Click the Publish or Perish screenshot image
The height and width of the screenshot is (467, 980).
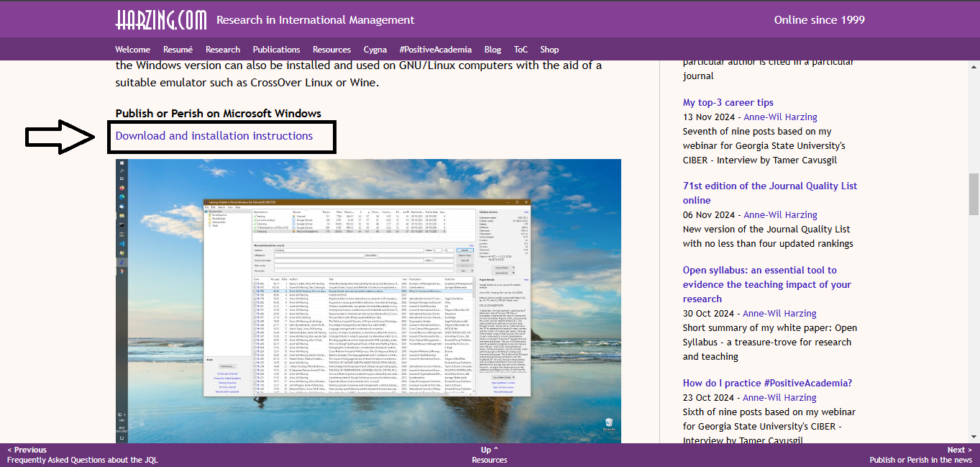(368, 300)
